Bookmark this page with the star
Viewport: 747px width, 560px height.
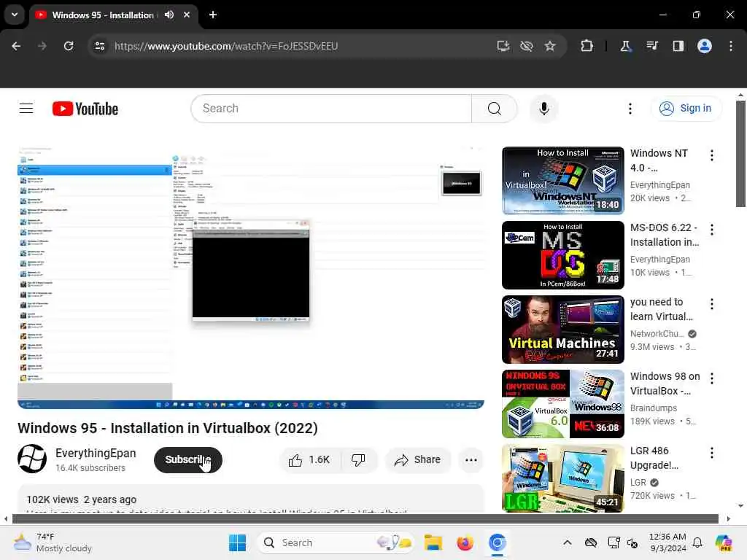coord(550,46)
